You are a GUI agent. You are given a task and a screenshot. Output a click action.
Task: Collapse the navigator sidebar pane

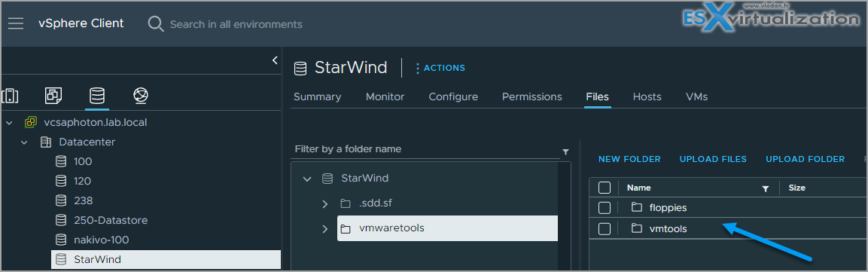[275, 60]
